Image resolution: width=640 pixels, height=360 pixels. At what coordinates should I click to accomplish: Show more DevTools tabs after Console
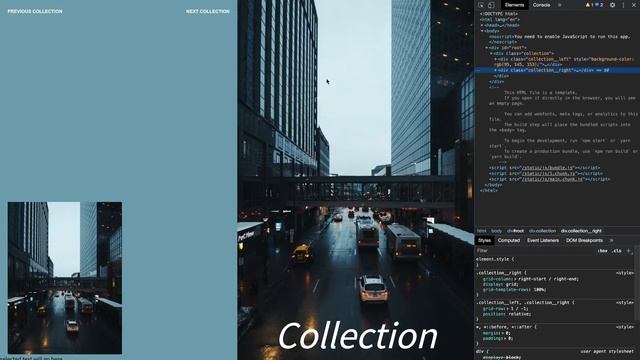pos(560,5)
